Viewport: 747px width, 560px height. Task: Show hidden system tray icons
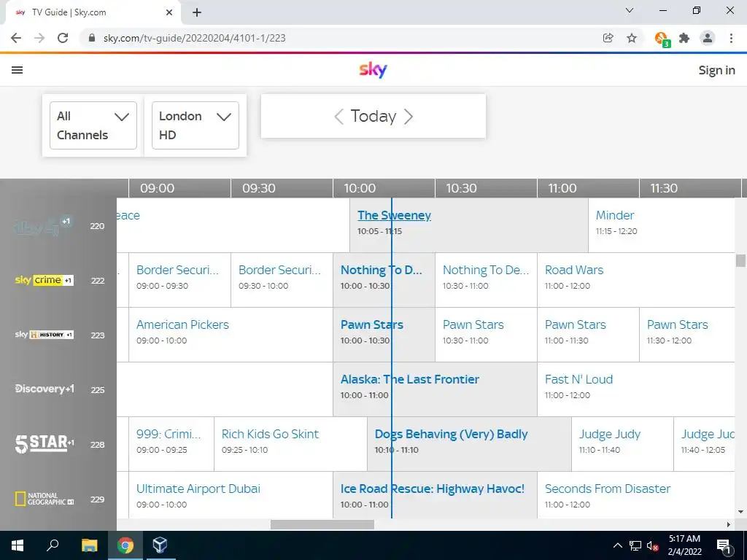617,545
